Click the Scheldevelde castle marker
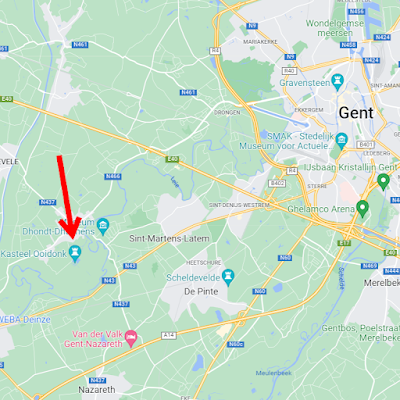The height and width of the screenshot is (400, 400). [228, 277]
